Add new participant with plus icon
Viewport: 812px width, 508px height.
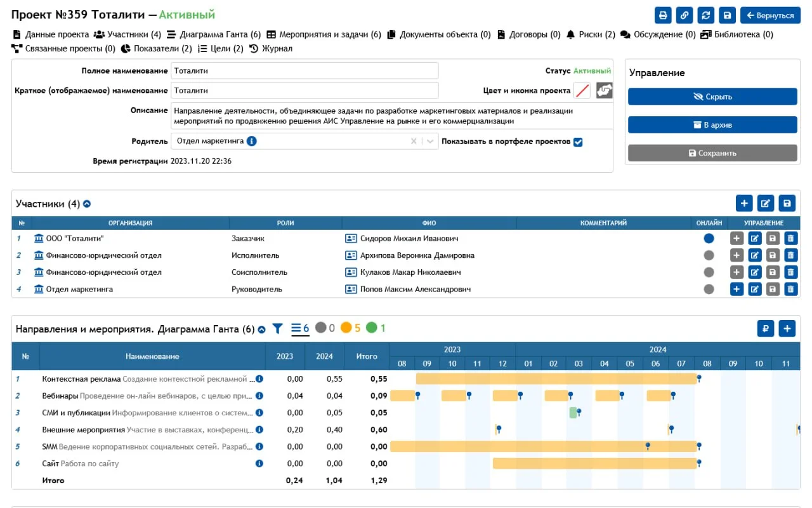[744, 203]
